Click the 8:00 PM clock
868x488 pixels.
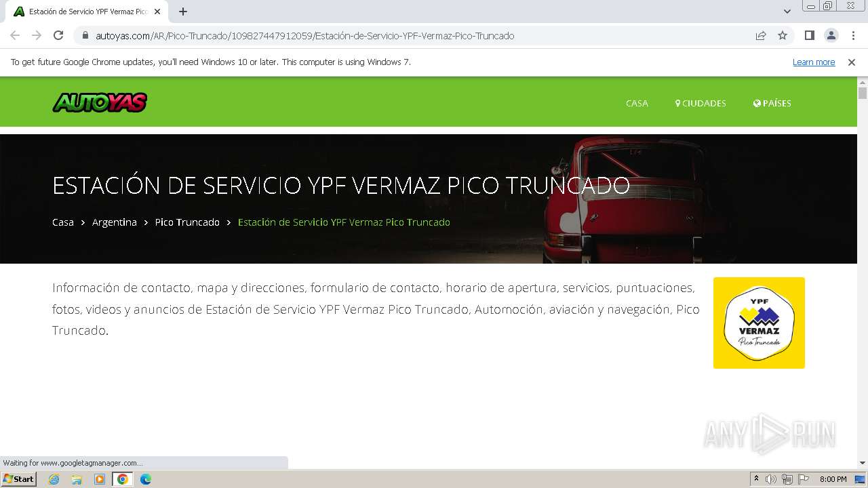[x=833, y=479]
